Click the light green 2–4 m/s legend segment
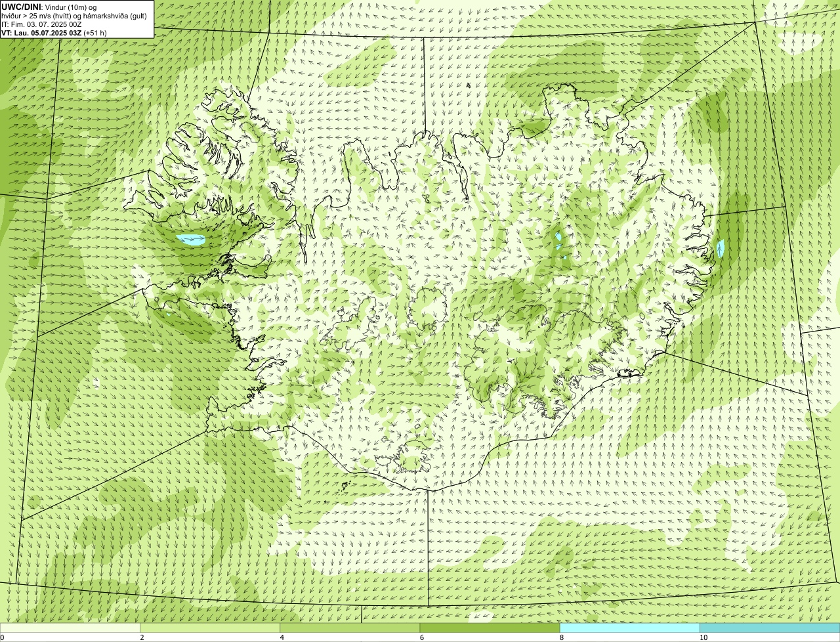Screen dimensions: 840x642 coord(210,628)
